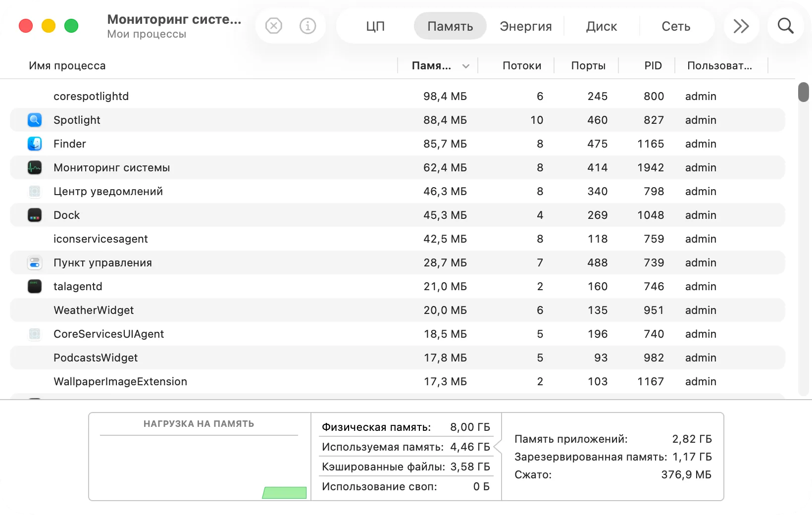Click the talagentd process icon
This screenshot has height=515, width=812.
point(35,286)
